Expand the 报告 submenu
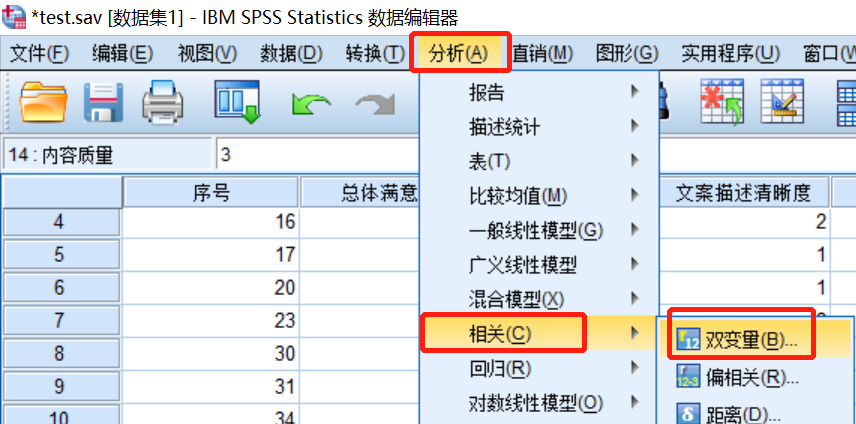This screenshot has width=856, height=424. click(x=539, y=93)
